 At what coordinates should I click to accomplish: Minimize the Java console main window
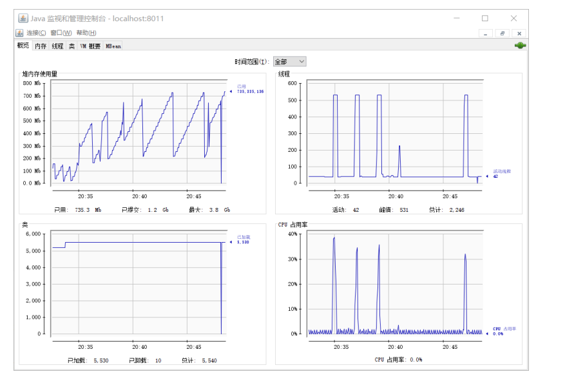[x=457, y=18]
